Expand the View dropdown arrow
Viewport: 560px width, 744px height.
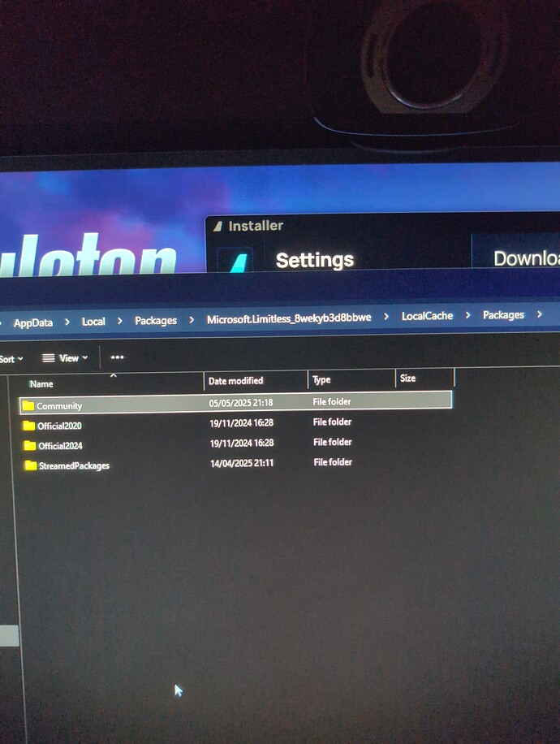tap(85, 358)
